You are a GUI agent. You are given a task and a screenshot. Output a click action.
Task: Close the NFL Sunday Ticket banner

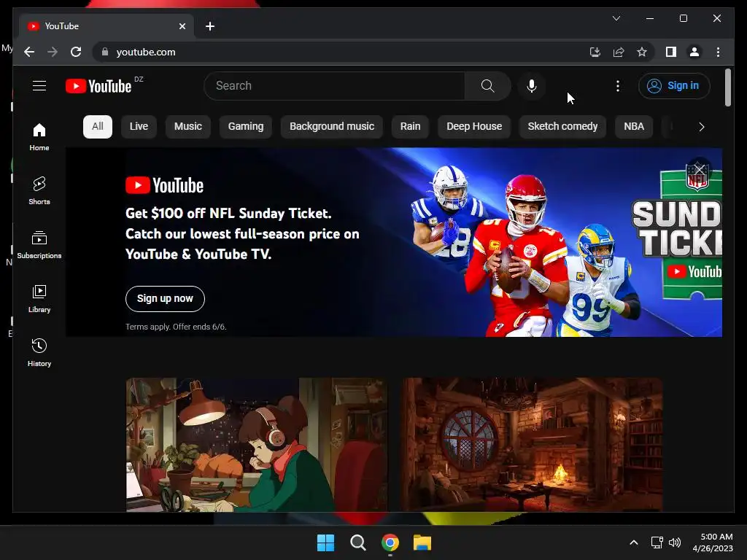[x=700, y=169]
